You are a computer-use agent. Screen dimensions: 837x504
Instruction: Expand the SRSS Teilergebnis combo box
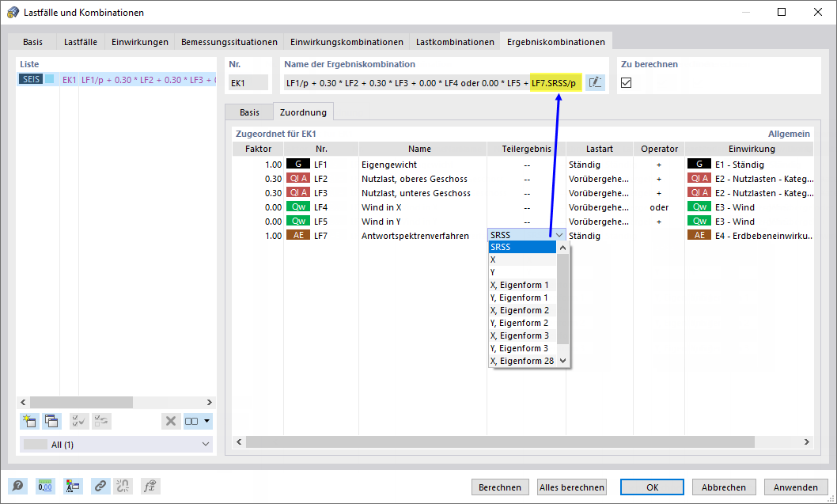559,235
